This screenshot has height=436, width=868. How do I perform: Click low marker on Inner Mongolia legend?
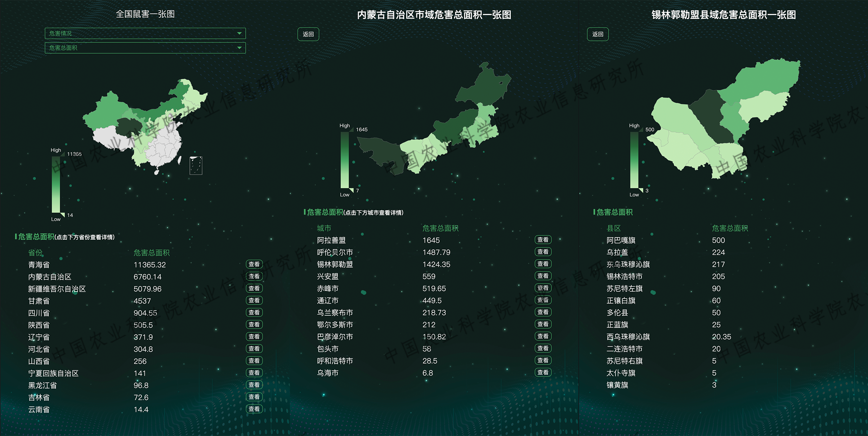351,190
